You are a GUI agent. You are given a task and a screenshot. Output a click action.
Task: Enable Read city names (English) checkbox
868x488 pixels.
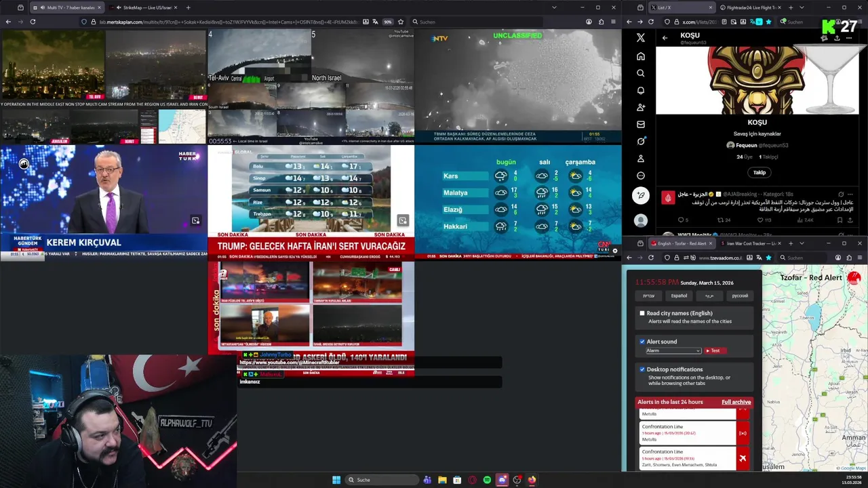pyautogui.click(x=642, y=313)
